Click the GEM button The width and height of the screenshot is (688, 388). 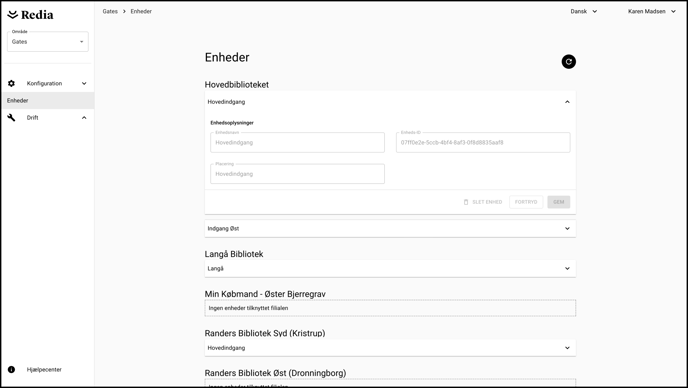tap(559, 202)
